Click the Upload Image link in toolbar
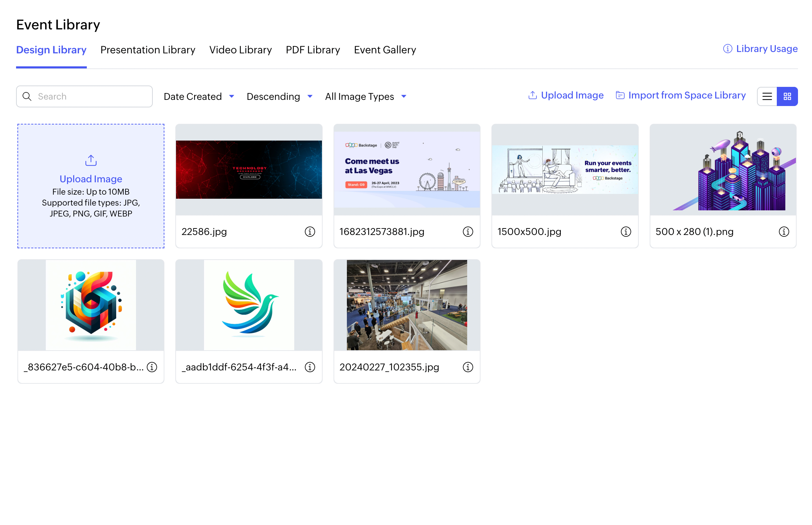The height and width of the screenshot is (525, 812). (x=566, y=95)
